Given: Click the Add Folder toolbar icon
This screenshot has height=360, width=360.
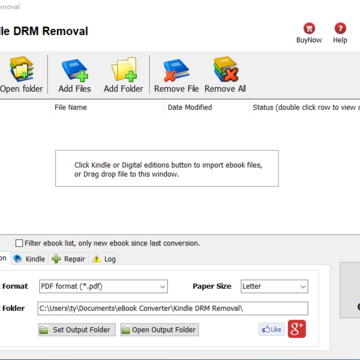Looking at the screenshot, I should (124, 69).
